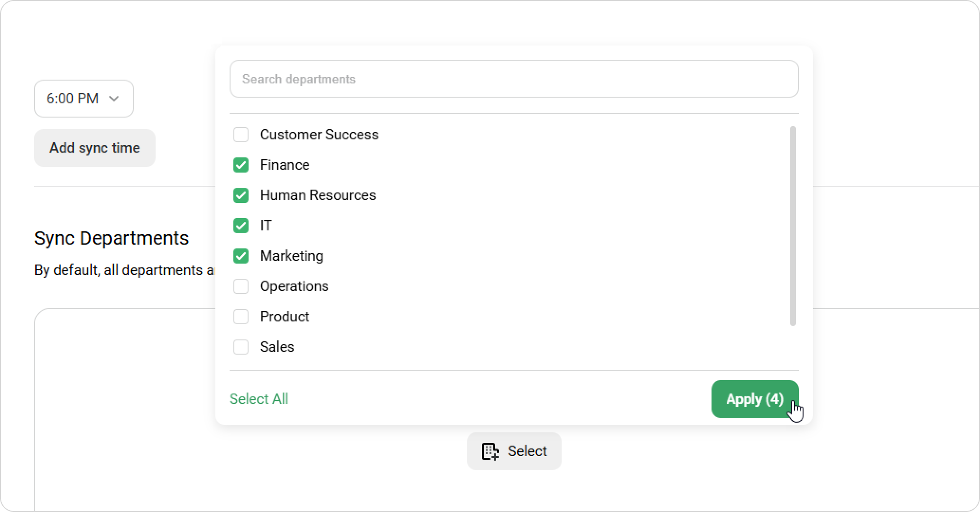Uncheck the Human Resources checkbox
This screenshot has width=980, height=512.
[241, 195]
